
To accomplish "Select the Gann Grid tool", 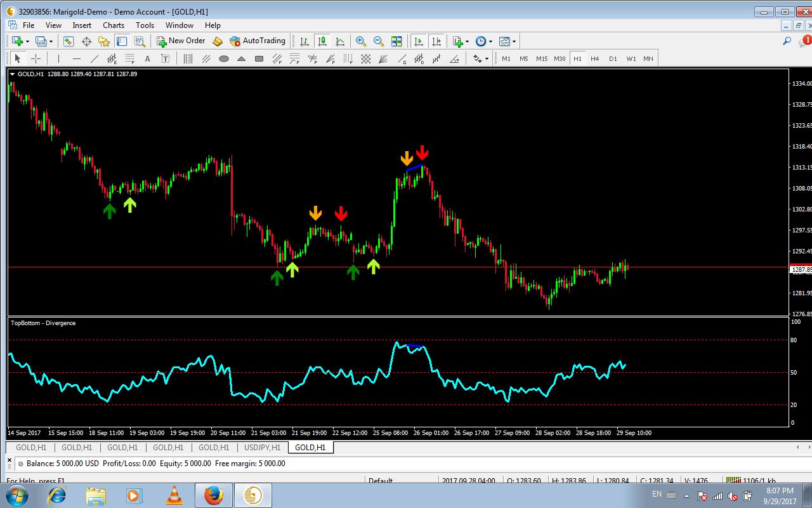I will pyautogui.click(x=366, y=58).
